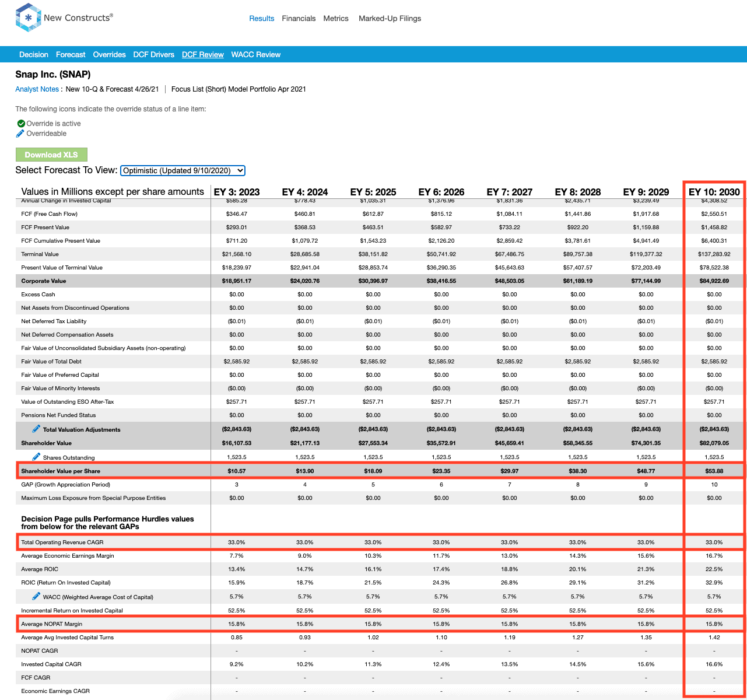Click the $10.57 value per share cell

(x=237, y=471)
